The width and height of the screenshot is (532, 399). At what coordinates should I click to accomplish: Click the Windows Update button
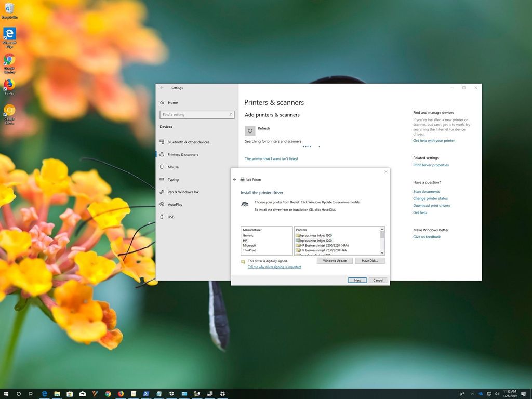pyautogui.click(x=335, y=260)
